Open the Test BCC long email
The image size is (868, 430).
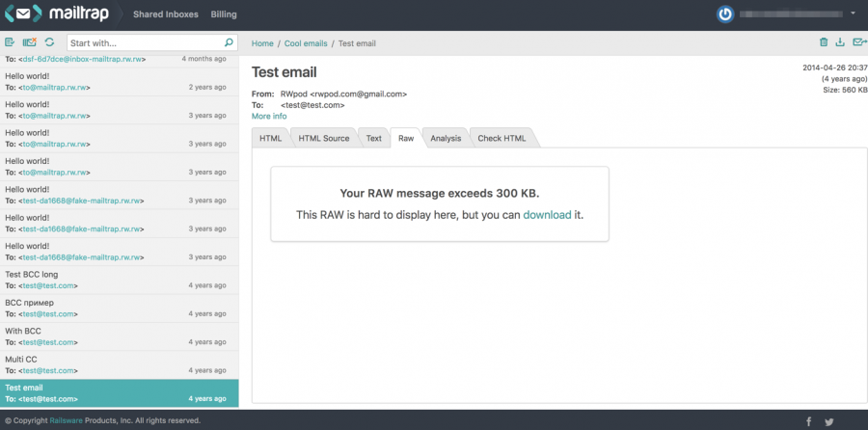click(x=119, y=280)
